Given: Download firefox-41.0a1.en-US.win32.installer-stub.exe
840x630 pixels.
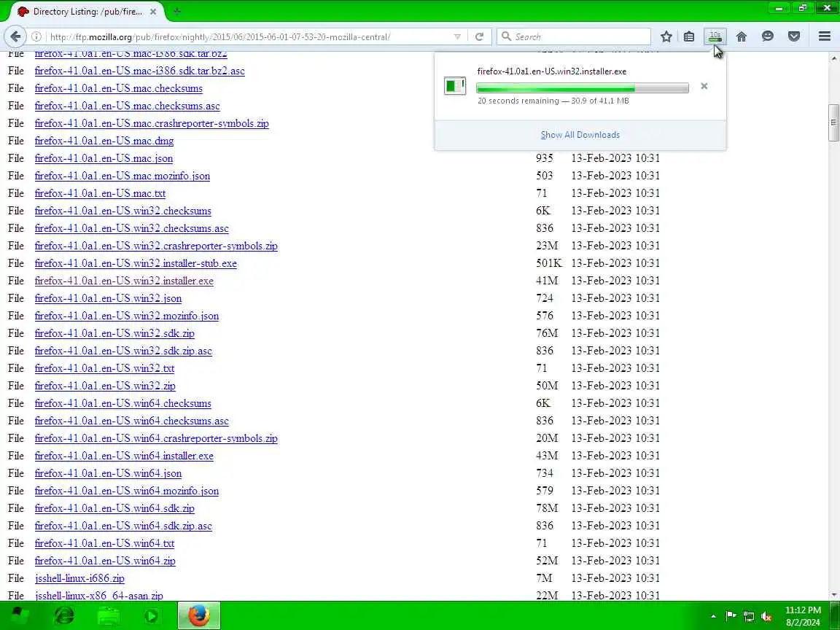Looking at the screenshot, I should click(136, 263).
